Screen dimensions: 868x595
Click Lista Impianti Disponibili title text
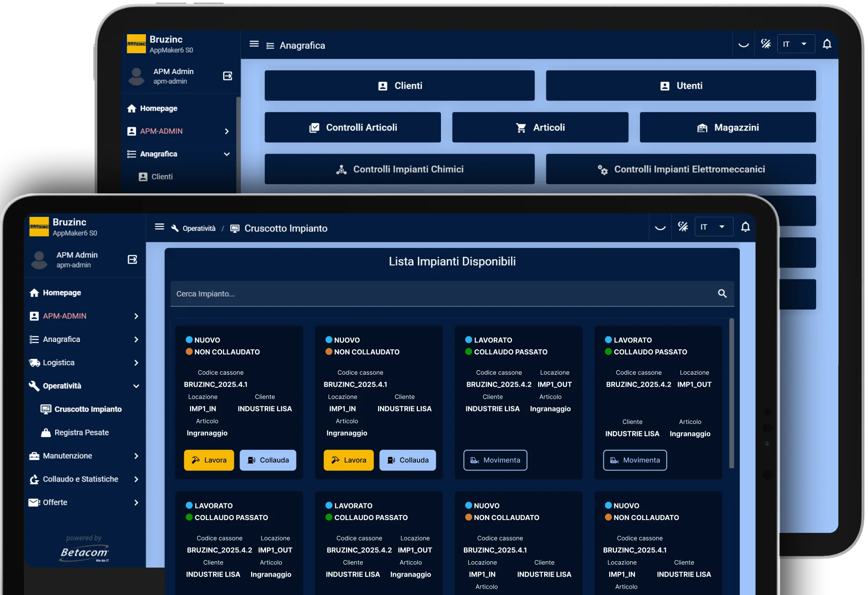coord(452,261)
